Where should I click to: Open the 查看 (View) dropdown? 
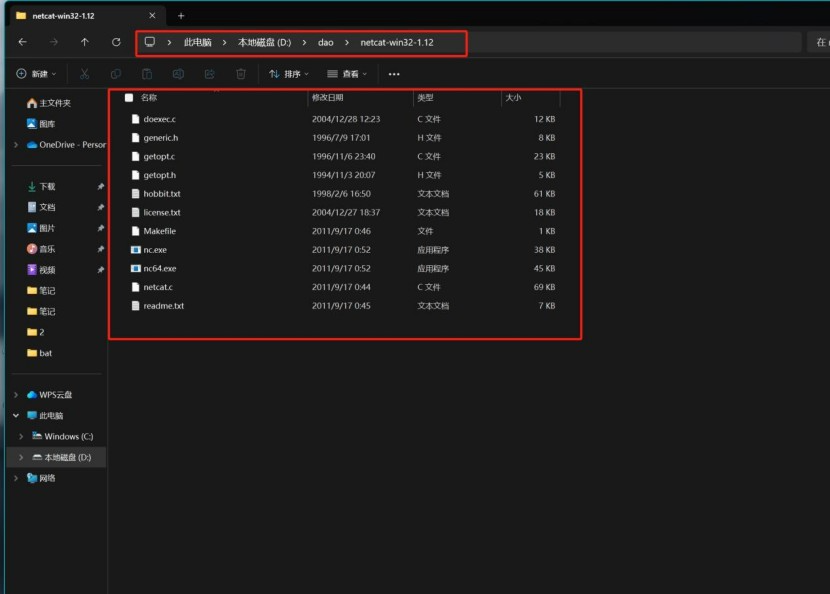(x=347, y=74)
